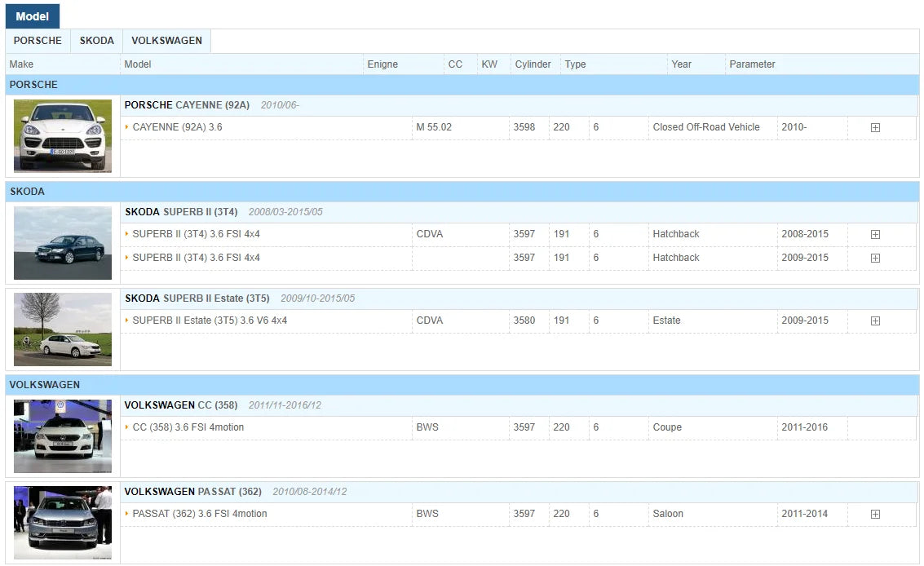Click the SKODA SUPERB II Estate (3T5) heading
Screen dimensions: 924x566
[197, 298]
